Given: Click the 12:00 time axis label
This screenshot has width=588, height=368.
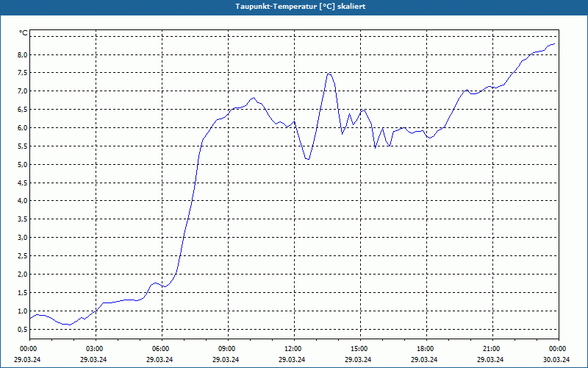Looking at the screenshot, I should (294, 349).
